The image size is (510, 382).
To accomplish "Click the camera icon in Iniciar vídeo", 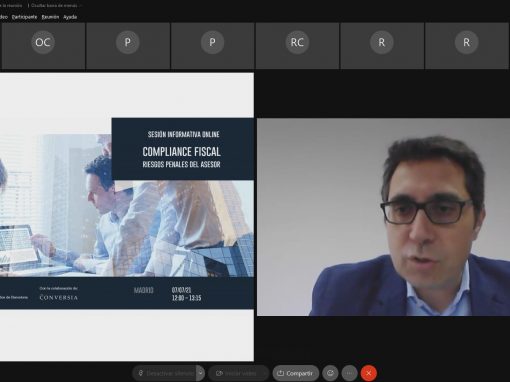I will tap(219, 373).
